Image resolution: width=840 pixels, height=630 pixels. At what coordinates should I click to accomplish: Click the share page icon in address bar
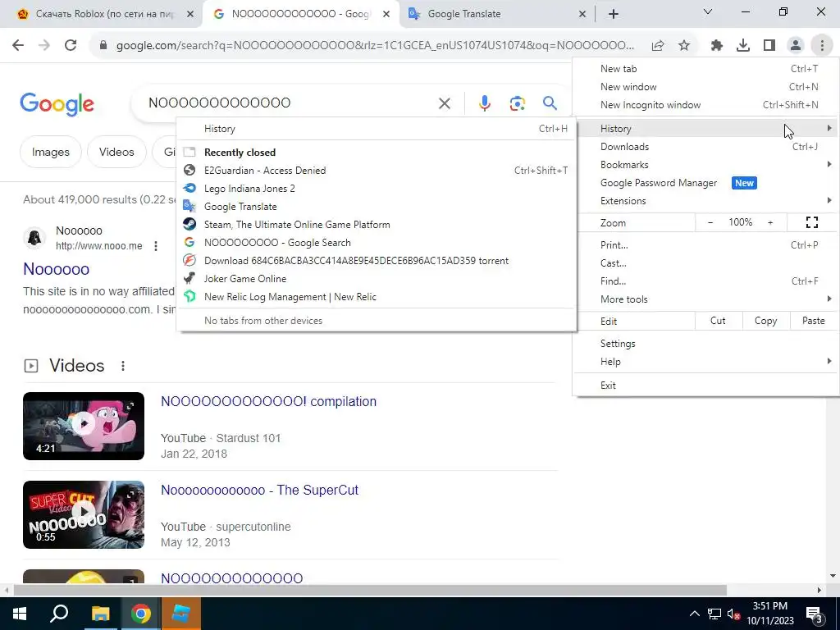point(658,46)
